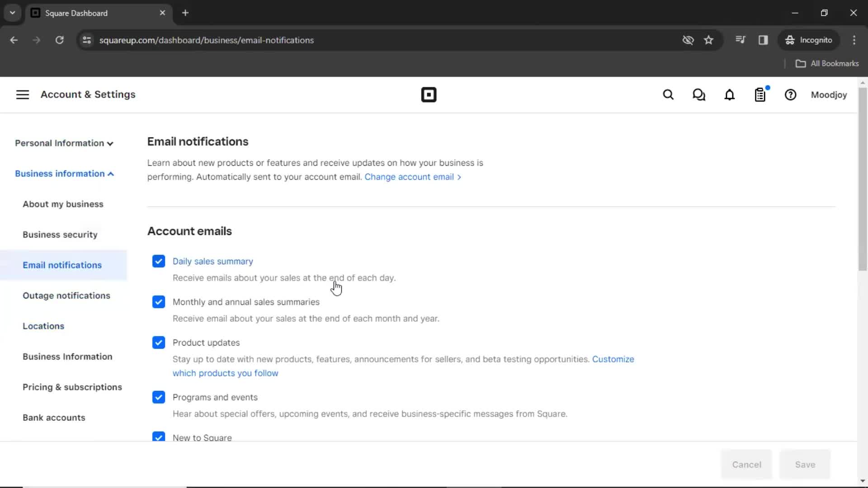The height and width of the screenshot is (488, 868).
Task: Open Bank accounts settings
Action: click(54, 418)
